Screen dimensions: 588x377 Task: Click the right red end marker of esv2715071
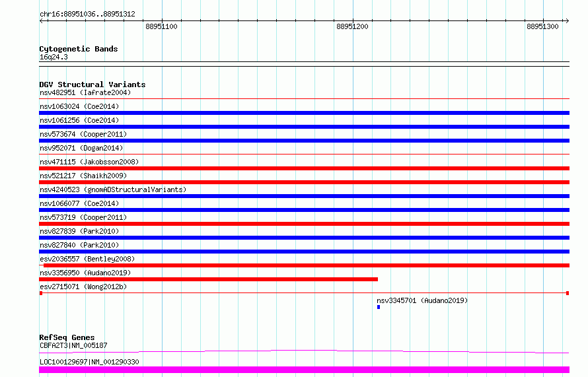click(568, 293)
